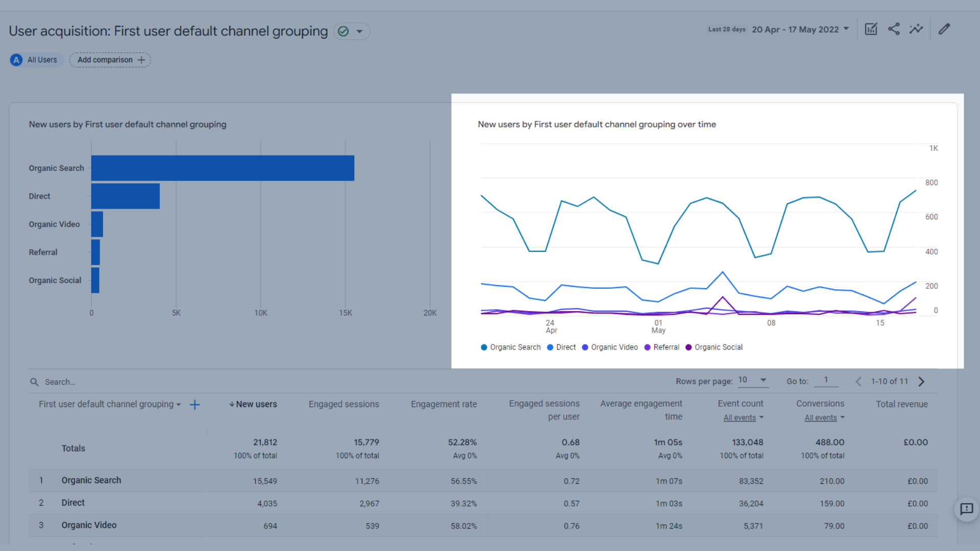Image resolution: width=980 pixels, height=551 pixels.
Task: Toggle Organic Social series in chart legend
Action: (x=714, y=347)
